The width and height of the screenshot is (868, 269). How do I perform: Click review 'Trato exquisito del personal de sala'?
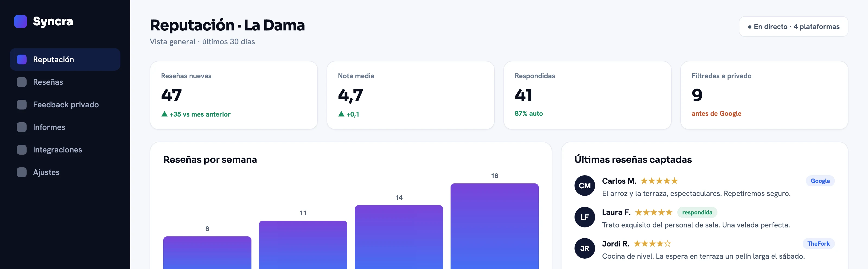click(696, 225)
